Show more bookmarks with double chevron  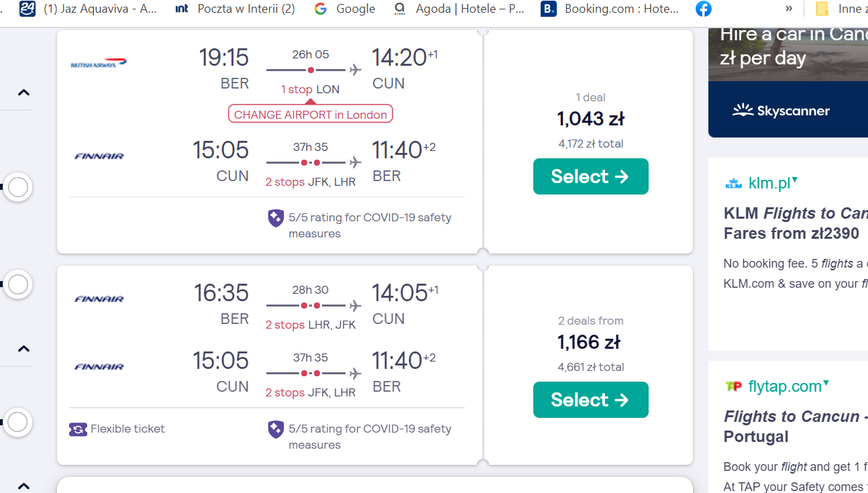pyautogui.click(x=789, y=9)
